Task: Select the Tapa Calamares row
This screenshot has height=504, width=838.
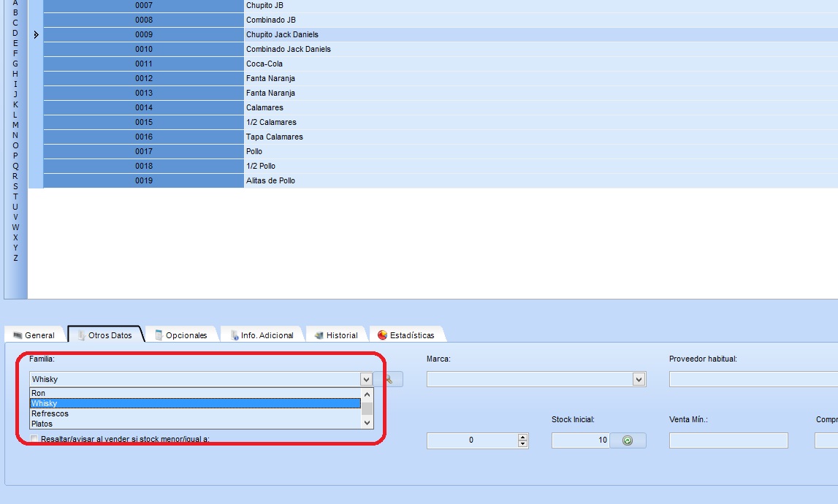Action: [x=441, y=137]
